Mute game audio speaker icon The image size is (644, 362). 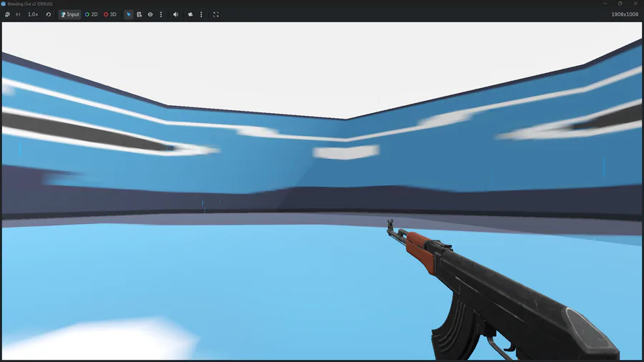tap(175, 14)
